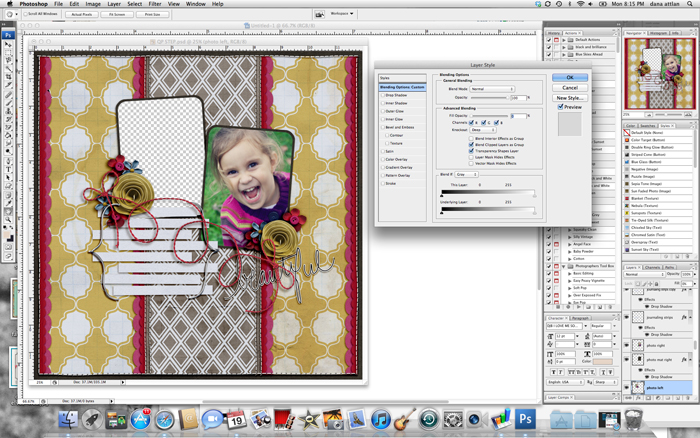Image resolution: width=700 pixels, height=438 pixels.
Task: Select the Move tool
Action: click(x=8, y=44)
